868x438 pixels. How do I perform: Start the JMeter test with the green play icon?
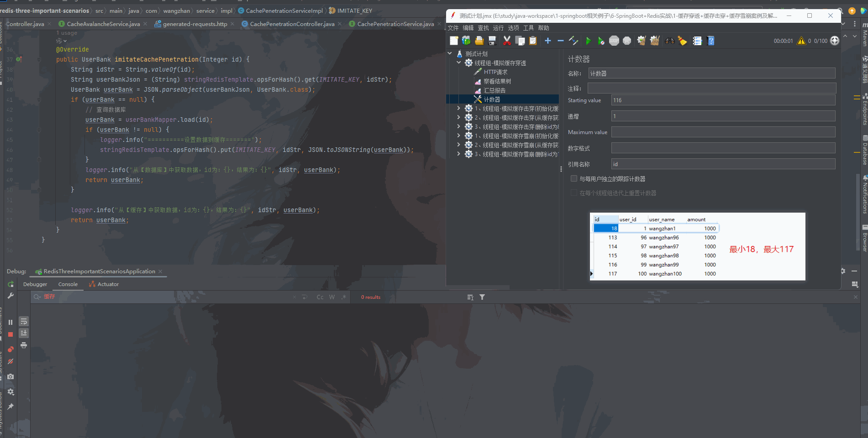pyautogui.click(x=589, y=41)
